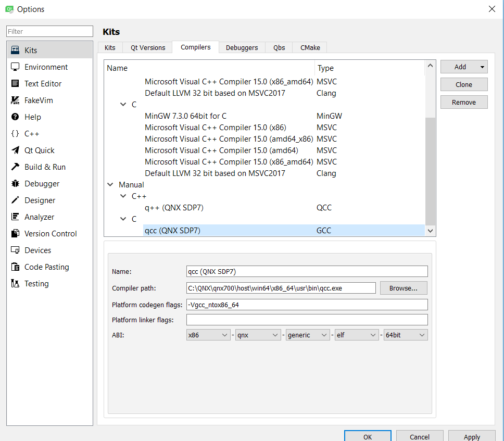
Task: Click the Name column header
Action: pyautogui.click(x=209, y=68)
